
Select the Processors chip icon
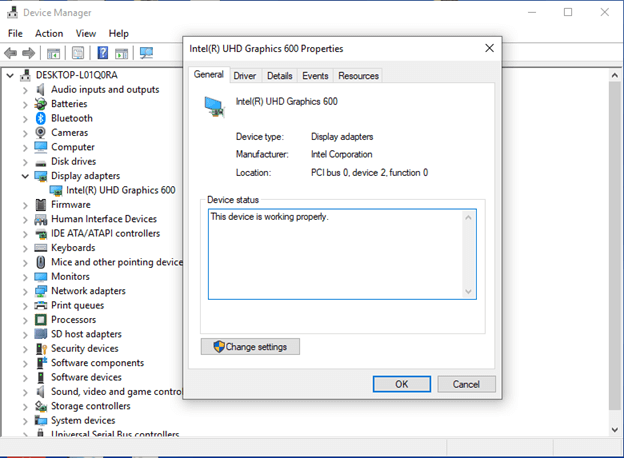click(41, 320)
